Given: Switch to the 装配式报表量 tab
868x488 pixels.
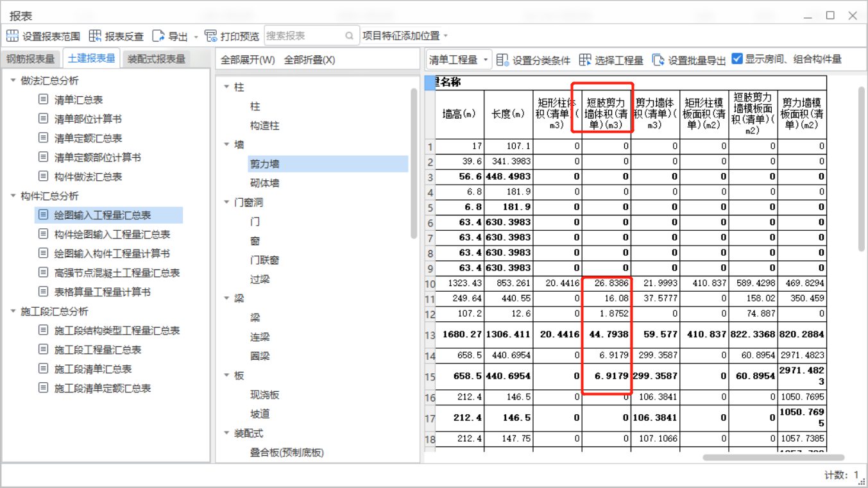Looking at the screenshot, I should [x=157, y=59].
